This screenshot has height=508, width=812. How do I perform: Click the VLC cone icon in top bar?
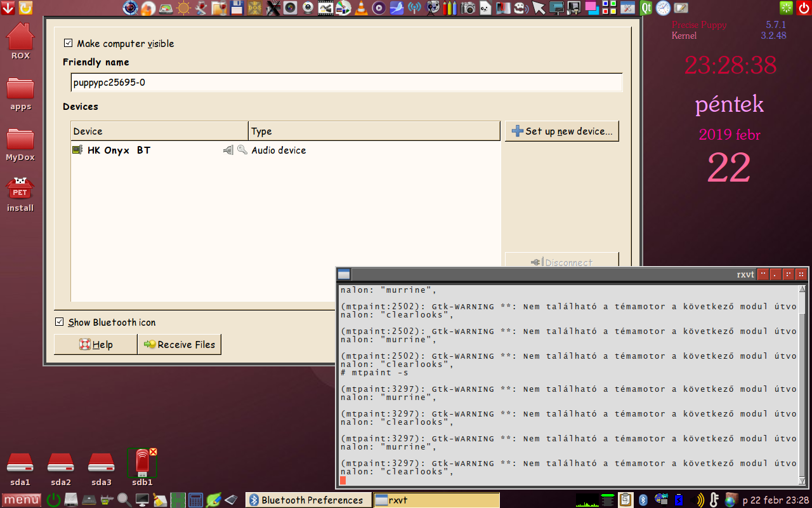(361, 8)
